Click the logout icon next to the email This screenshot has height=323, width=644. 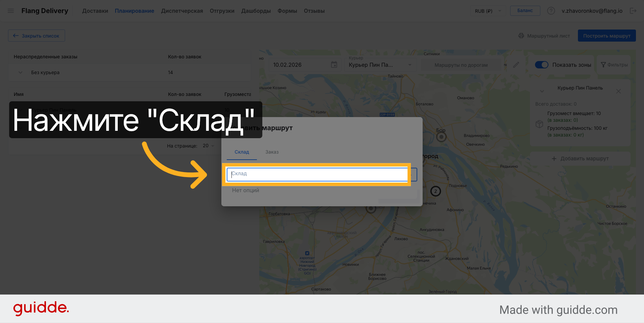(x=634, y=10)
